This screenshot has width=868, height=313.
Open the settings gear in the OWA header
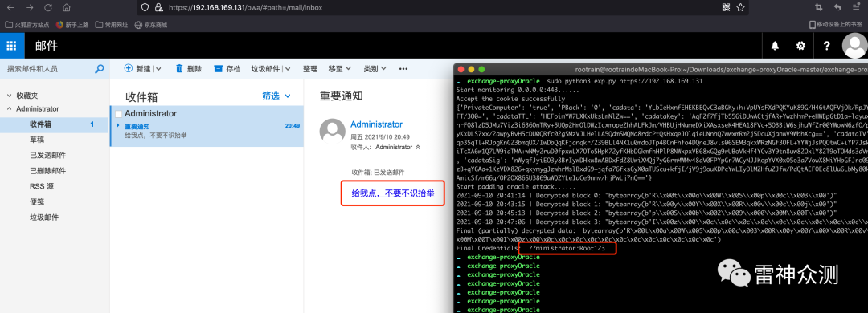[800, 46]
